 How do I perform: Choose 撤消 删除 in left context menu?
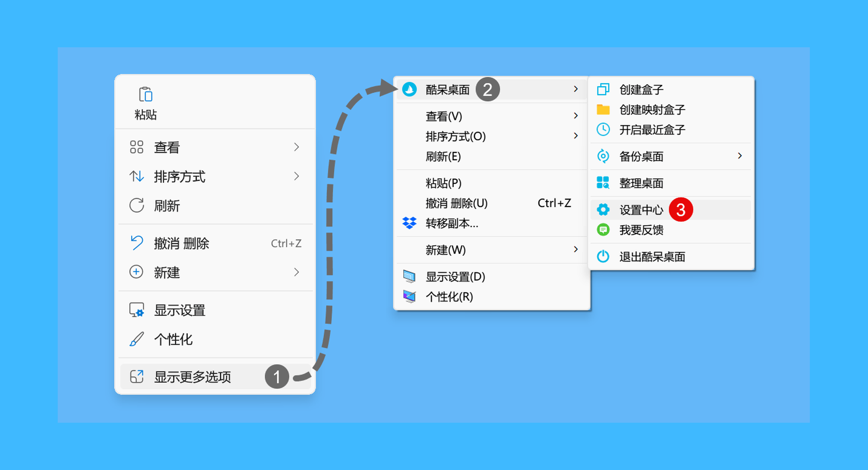[x=215, y=243]
